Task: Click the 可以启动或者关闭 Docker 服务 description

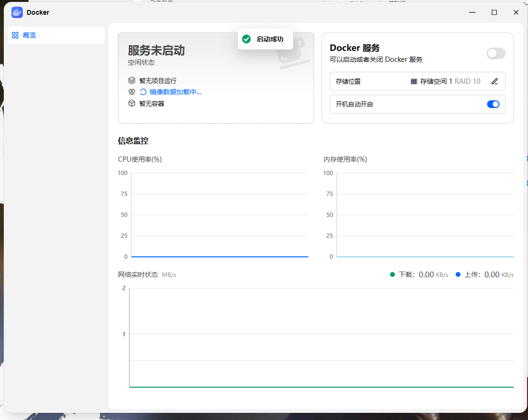Action: click(x=376, y=59)
